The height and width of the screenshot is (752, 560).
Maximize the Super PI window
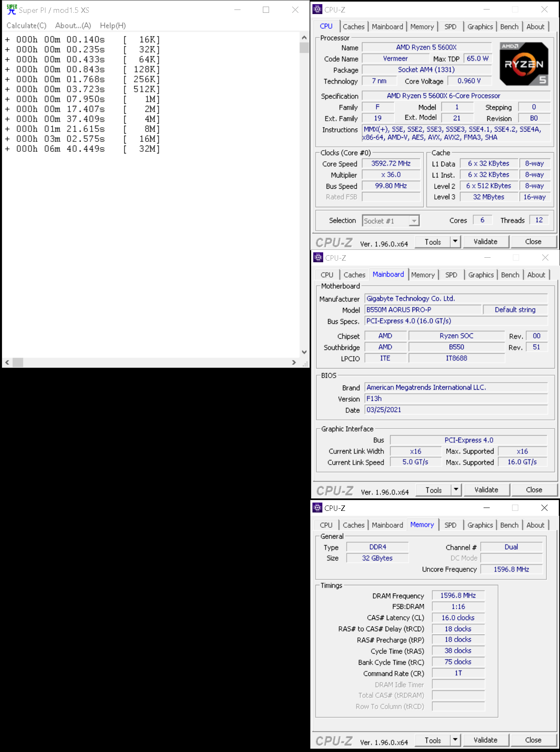266,10
